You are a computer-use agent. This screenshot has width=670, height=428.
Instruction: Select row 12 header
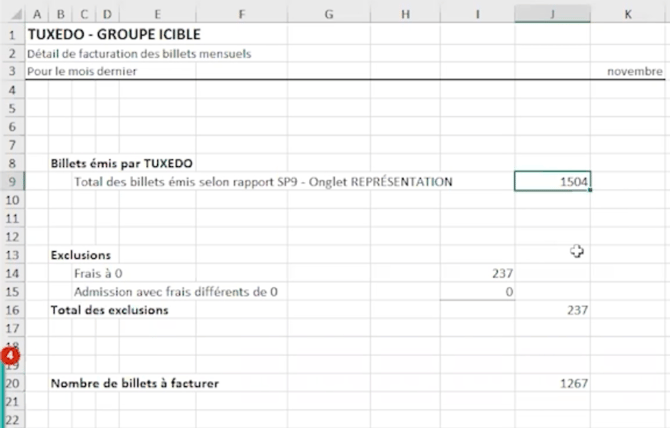12,237
